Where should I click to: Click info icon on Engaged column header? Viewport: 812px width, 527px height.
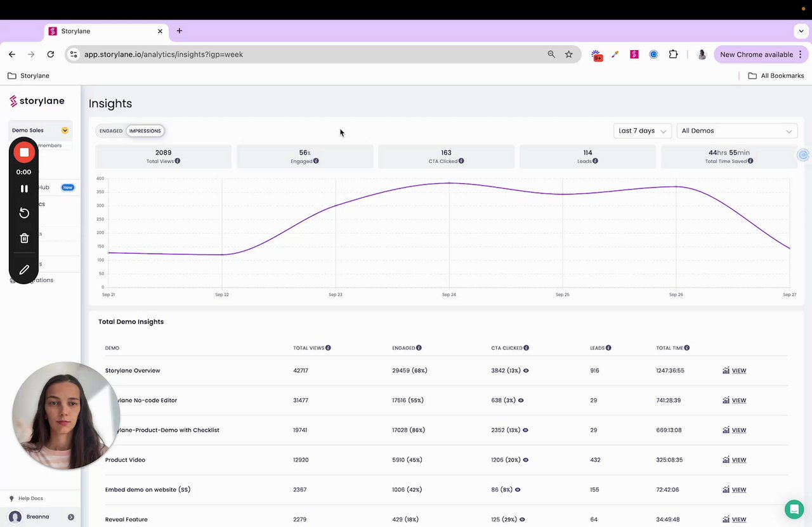tap(419, 348)
